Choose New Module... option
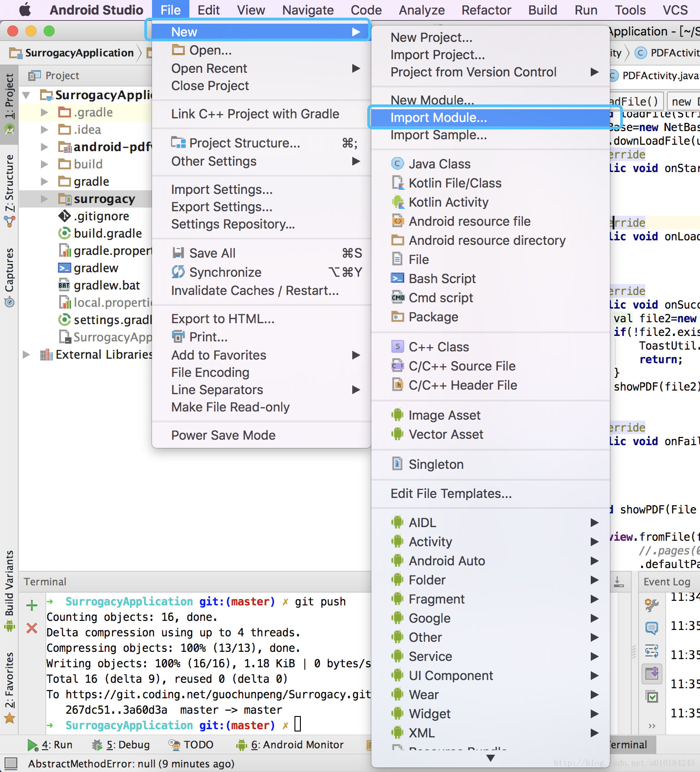The width and height of the screenshot is (700, 772). pyautogui.click(x=491, y=100)
